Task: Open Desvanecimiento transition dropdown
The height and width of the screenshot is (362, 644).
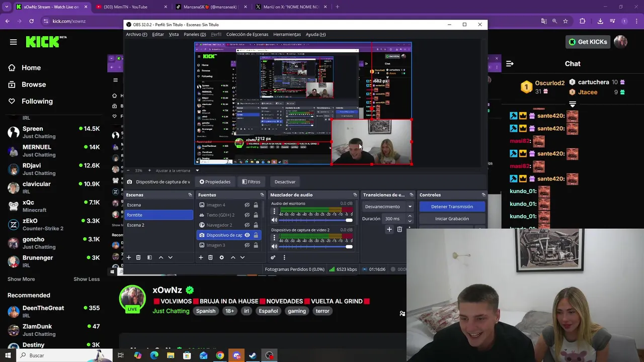Action: [x=387, y=207]
